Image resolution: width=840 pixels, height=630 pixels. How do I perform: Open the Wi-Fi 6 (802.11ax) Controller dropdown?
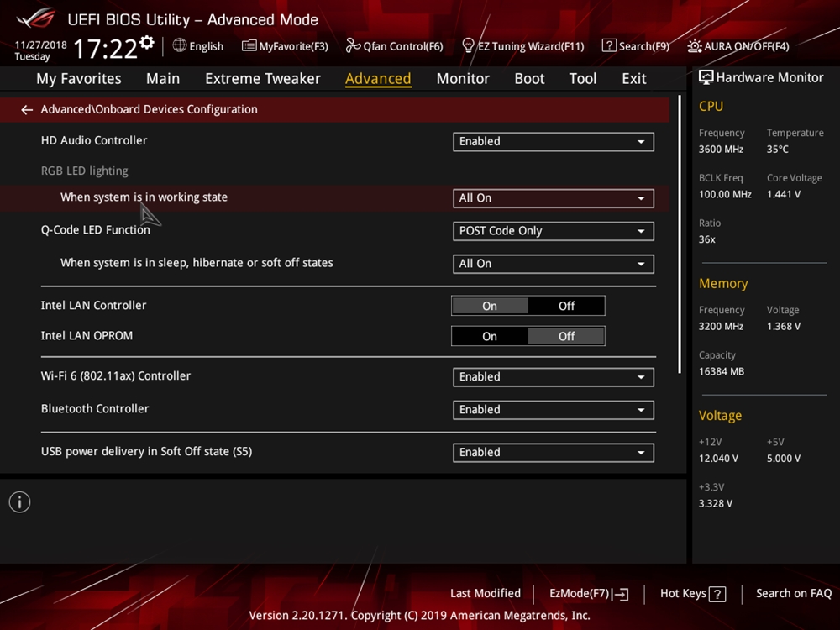[553, 377]
